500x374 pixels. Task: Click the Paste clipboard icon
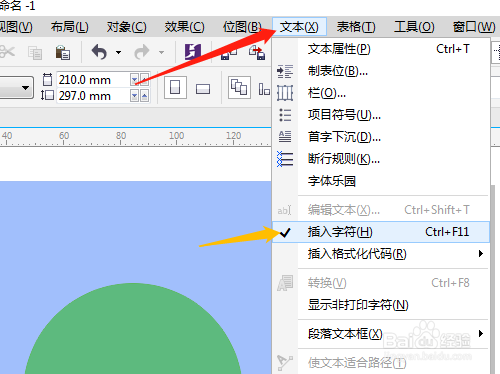pyautogui.click(x=62, y=52)
